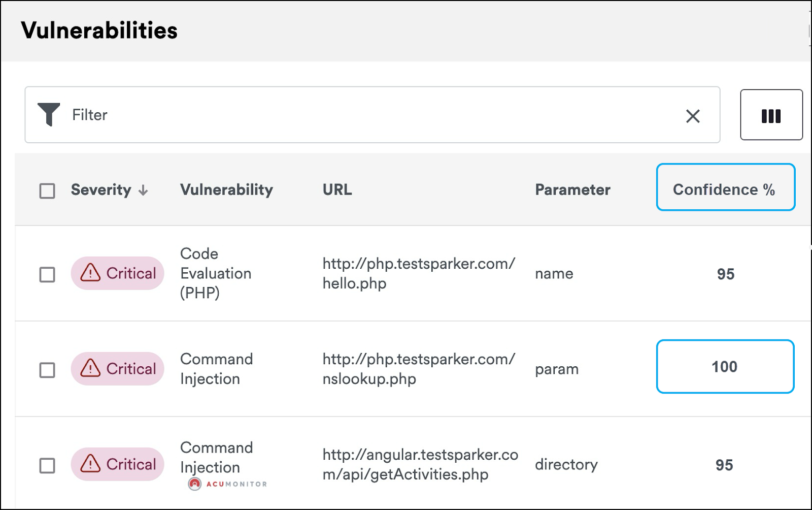Click the funnel filter icon

[49, 114]
